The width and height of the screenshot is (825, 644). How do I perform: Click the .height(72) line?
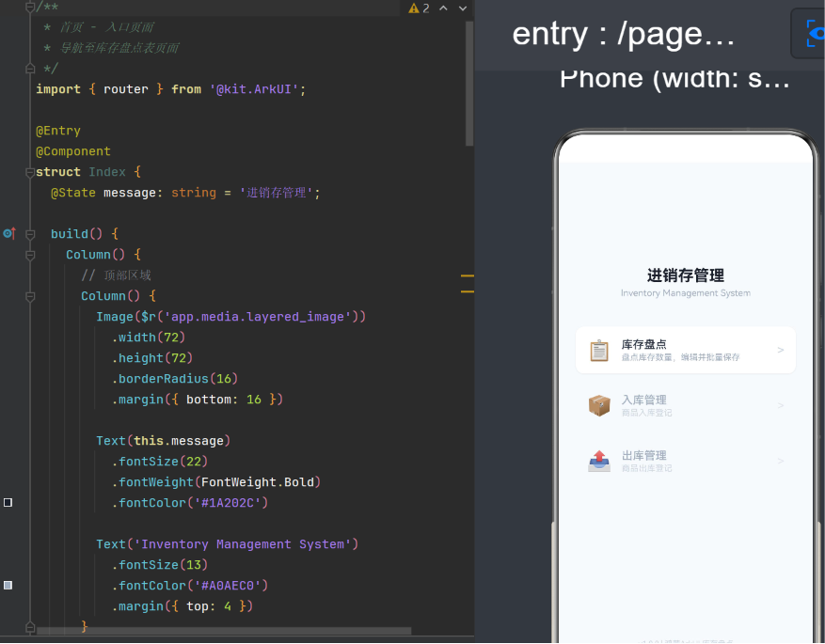[152, 358]
